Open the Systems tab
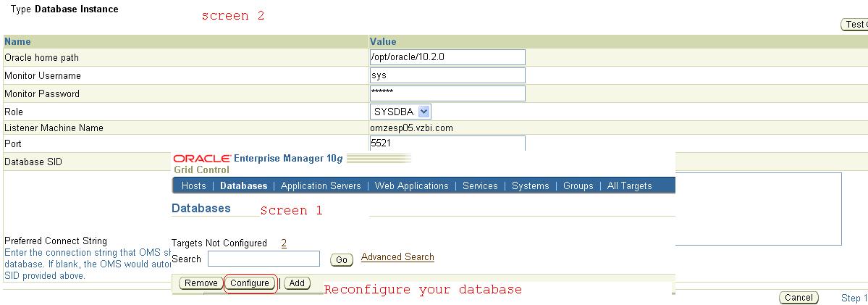This screenshot has height=305, width=868. [530, 186]
